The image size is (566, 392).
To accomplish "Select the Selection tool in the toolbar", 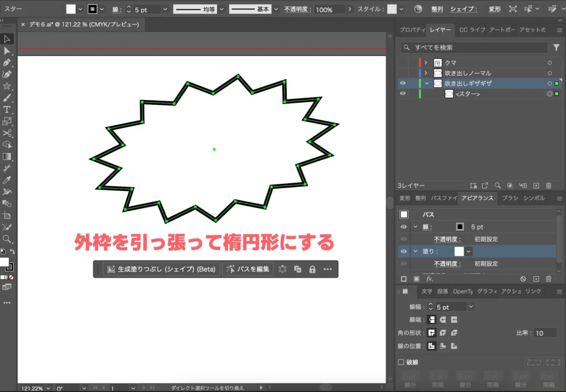I will coord(7,39).
